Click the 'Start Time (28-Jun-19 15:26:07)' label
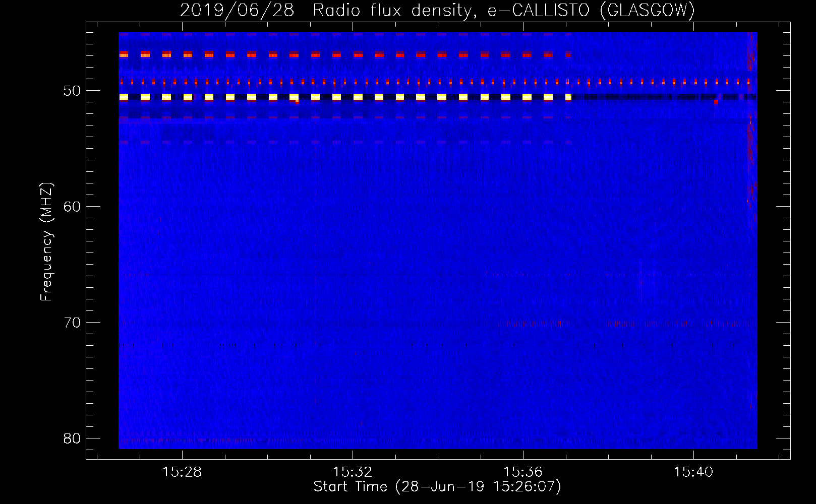816x504 pixels. click(437, 487)
